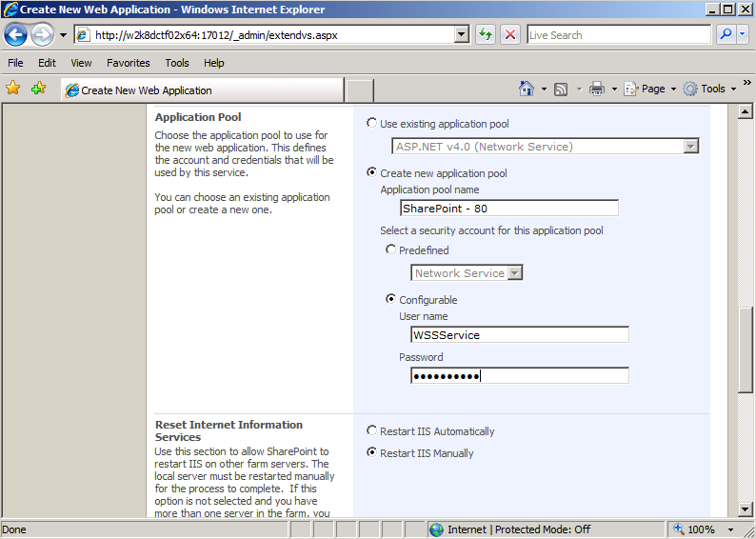The height and width of the screenshot is (539, 756).
Task: Expand the RSS Feeds dropdown arrow
Action: [579, 90]
